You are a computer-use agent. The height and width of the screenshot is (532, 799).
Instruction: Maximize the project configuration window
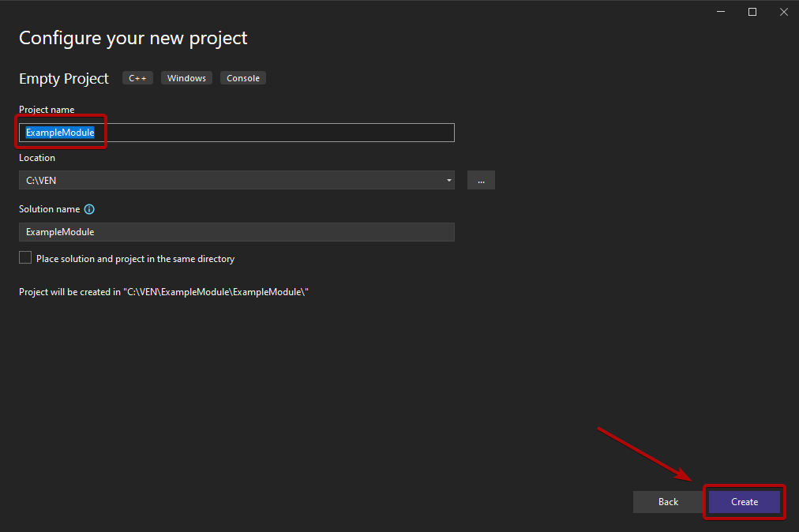tap(752, 12)
